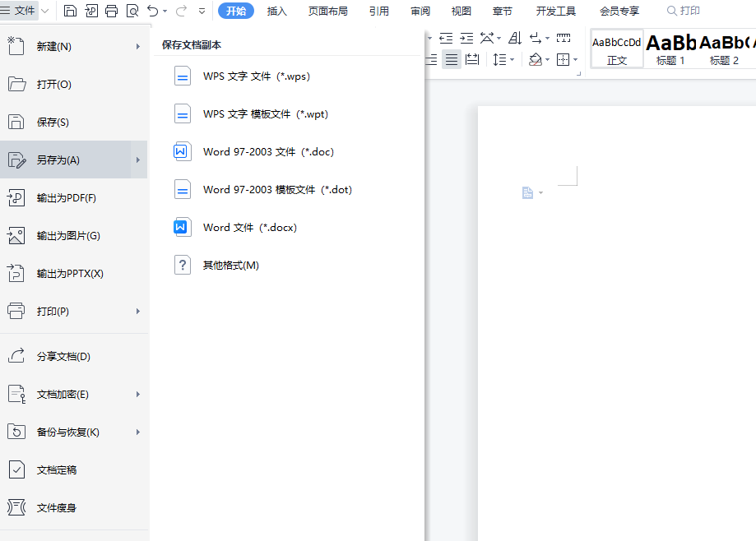
Task: Expand the 另存为 submenu arrow
Action: [138, 160]
